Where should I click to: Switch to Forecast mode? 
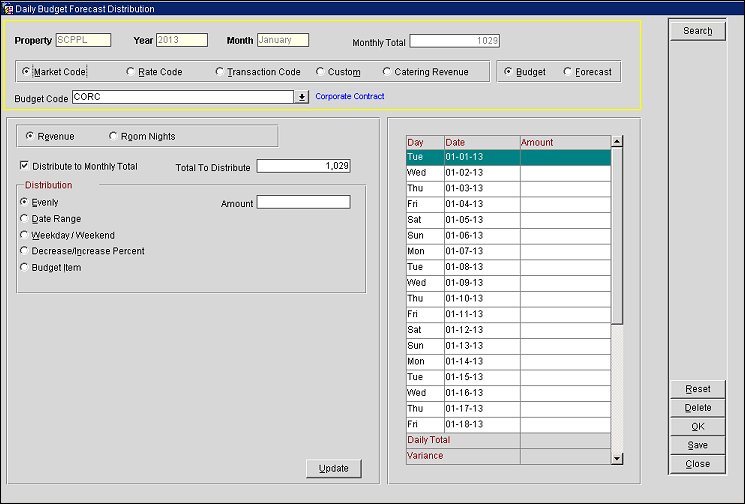coord(569,72)
